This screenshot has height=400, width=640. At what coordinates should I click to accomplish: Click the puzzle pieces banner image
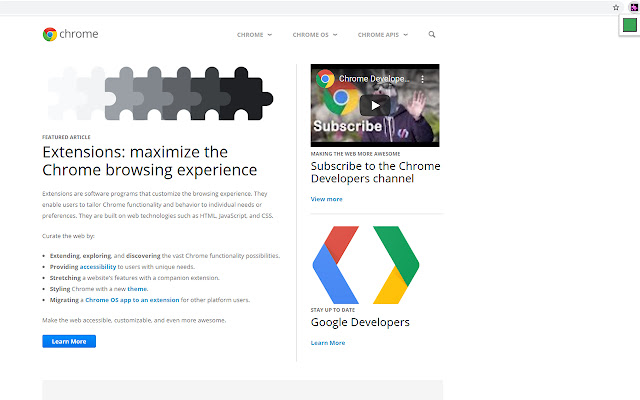[x=160, y=93]
